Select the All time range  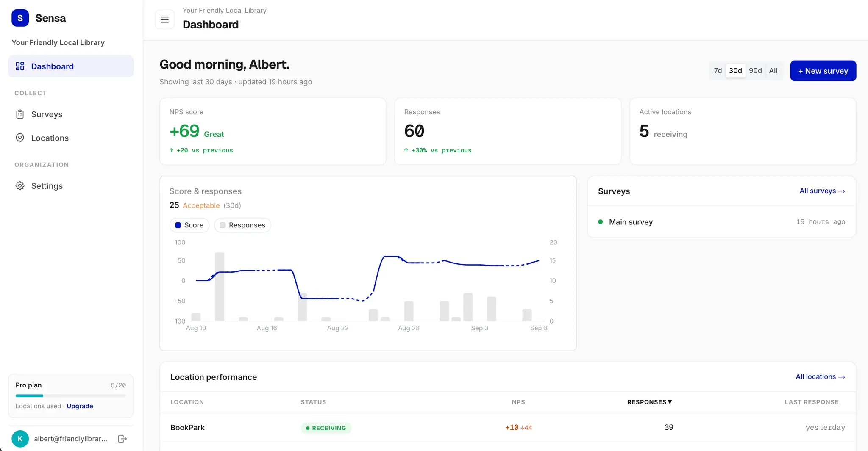(x=773, y=71)
